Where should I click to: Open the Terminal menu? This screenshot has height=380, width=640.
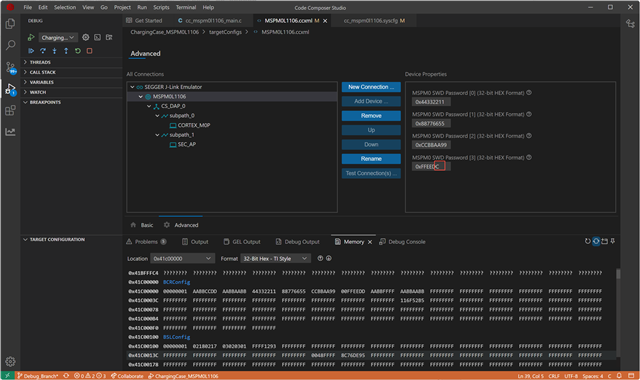tap(186, 7)
